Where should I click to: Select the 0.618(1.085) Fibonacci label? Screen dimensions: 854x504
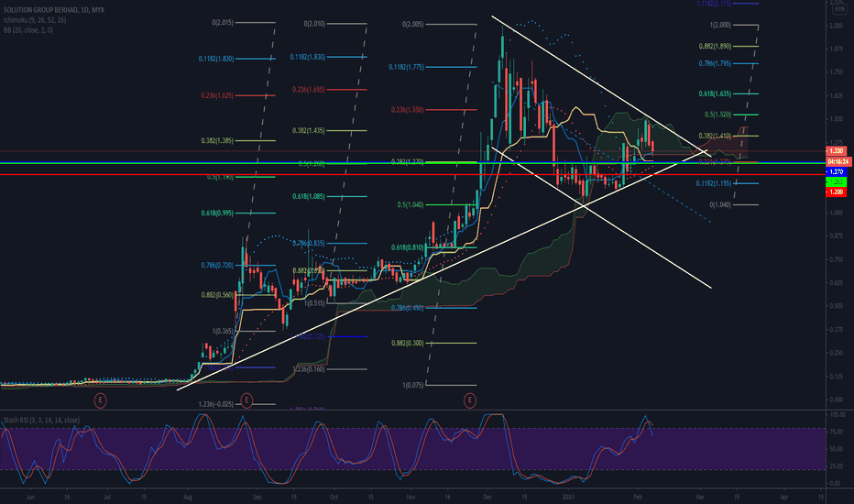coord(309,196)
